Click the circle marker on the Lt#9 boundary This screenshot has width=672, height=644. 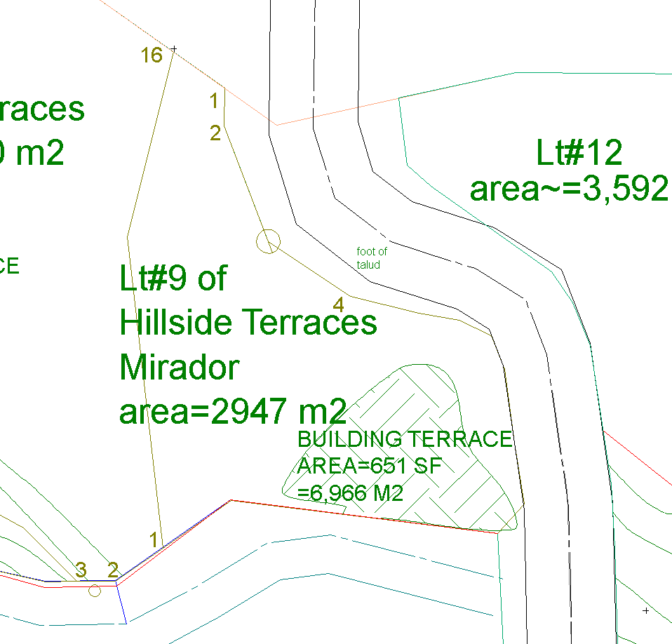click(268, 241)
